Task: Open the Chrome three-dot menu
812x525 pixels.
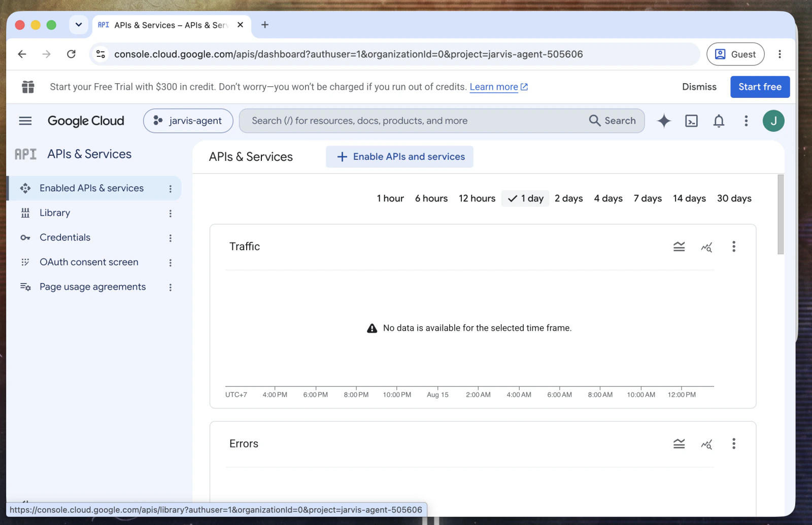Action: [x=780, y=54]
